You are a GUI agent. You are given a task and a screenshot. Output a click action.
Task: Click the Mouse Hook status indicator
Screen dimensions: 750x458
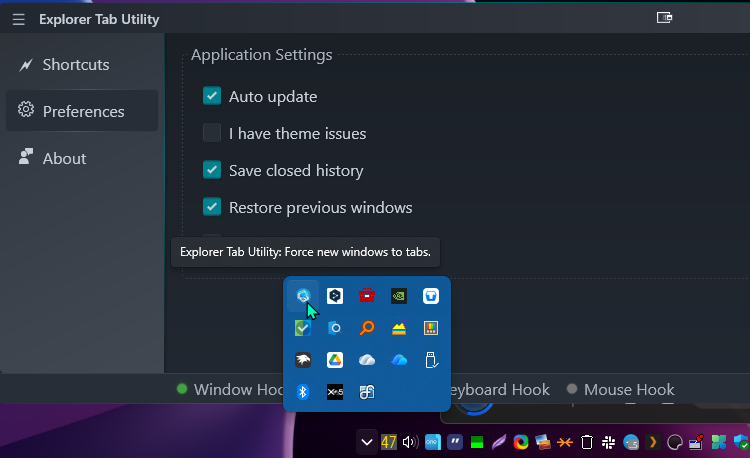click(620, 390)
